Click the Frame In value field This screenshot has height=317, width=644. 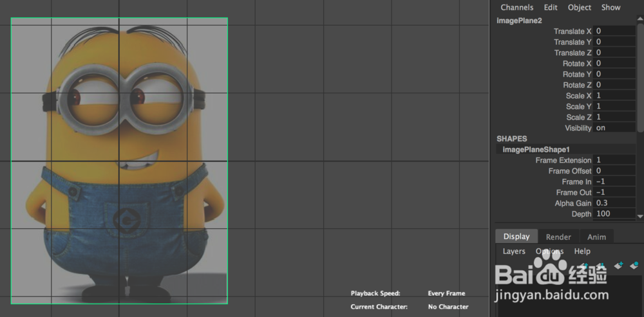[614, 182]
